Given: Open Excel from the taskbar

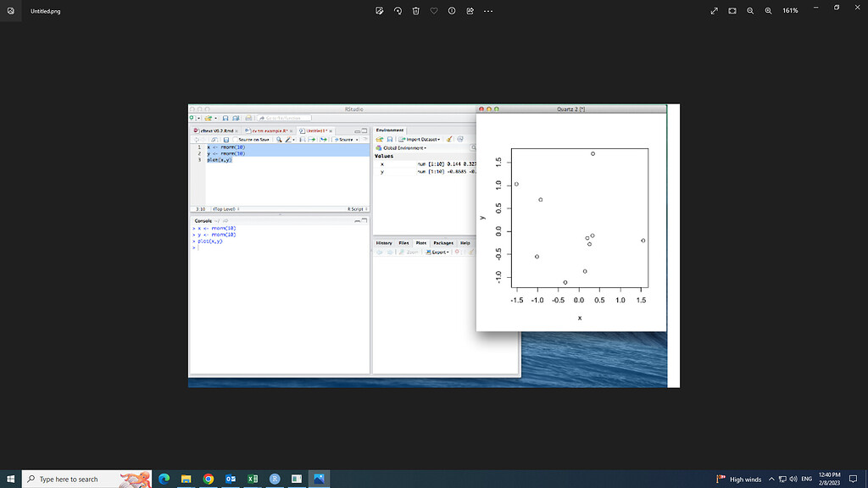Looking at the screenshot, I should [x=253, y=479].
